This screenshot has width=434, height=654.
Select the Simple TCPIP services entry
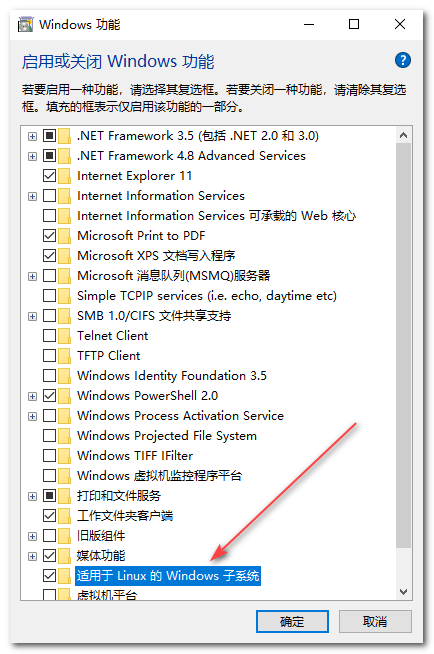[207, 296]
